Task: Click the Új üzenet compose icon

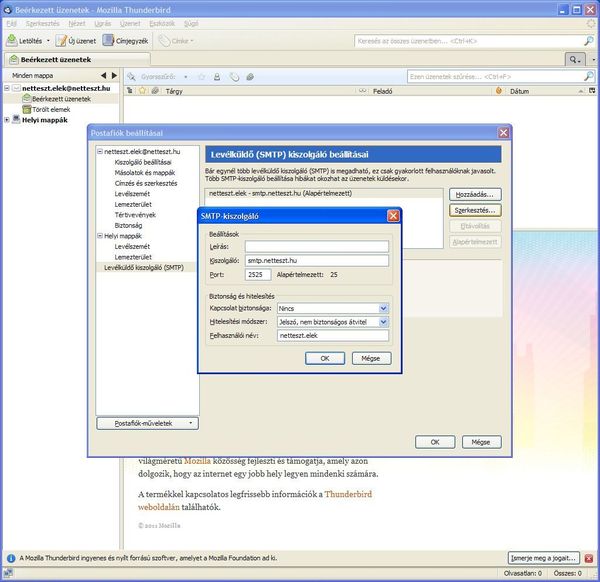Action: click(62, 41)
